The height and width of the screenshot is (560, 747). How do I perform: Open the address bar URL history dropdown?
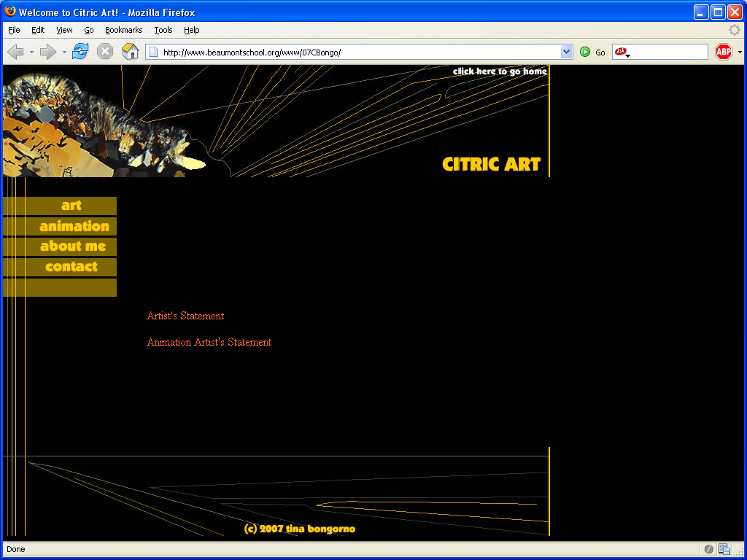(x=566, y=52)
